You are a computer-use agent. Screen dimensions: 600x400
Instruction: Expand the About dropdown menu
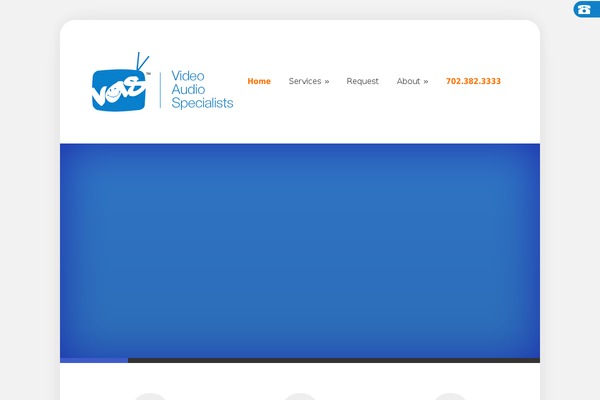[412, 81]
